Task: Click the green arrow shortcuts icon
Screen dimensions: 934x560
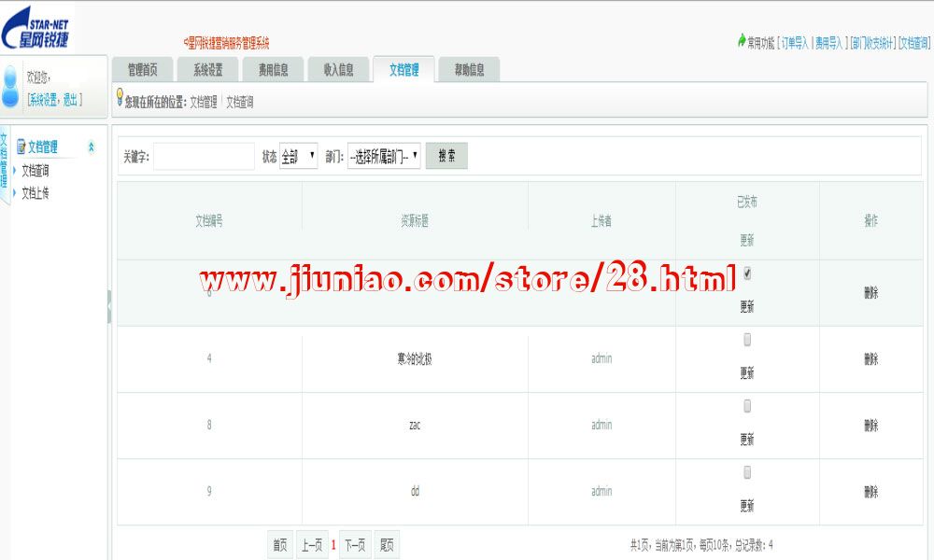Action: click(742, 40)
